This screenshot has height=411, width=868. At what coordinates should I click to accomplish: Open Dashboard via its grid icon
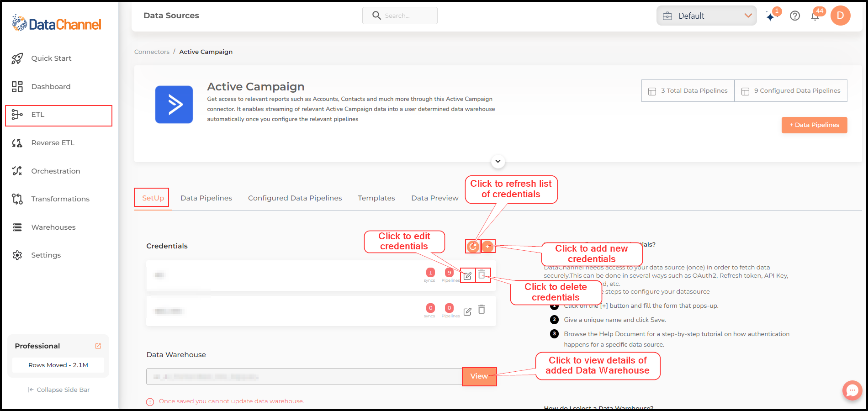tap(17, 87)
